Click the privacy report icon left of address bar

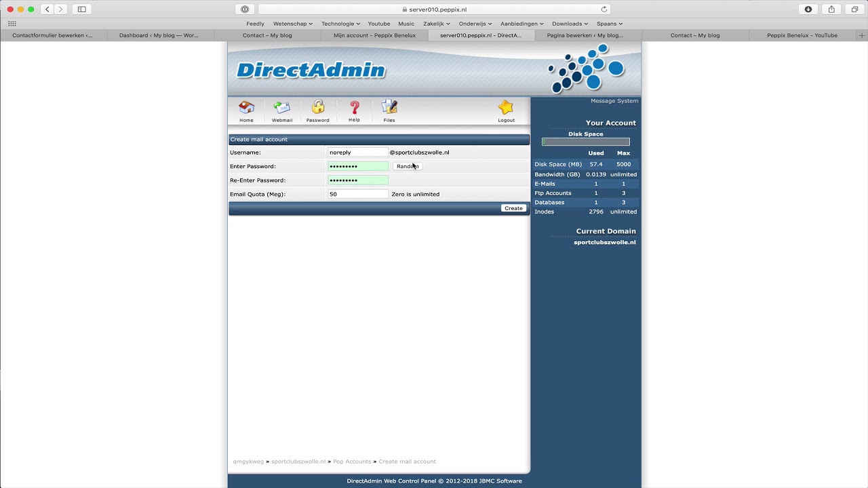[245, 9]
